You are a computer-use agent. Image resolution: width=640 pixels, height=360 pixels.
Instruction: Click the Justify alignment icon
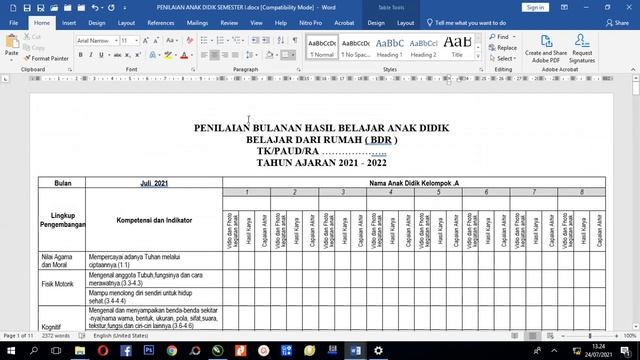[236, 55]
